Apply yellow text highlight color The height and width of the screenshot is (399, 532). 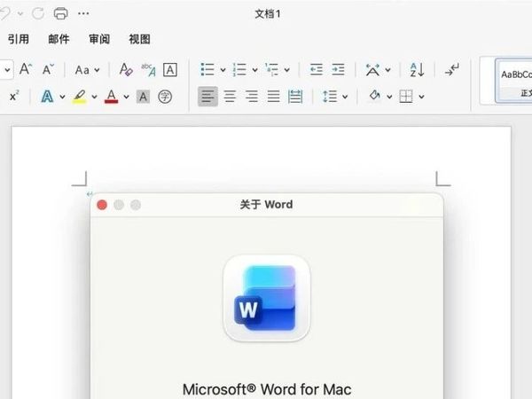(80, 97)
